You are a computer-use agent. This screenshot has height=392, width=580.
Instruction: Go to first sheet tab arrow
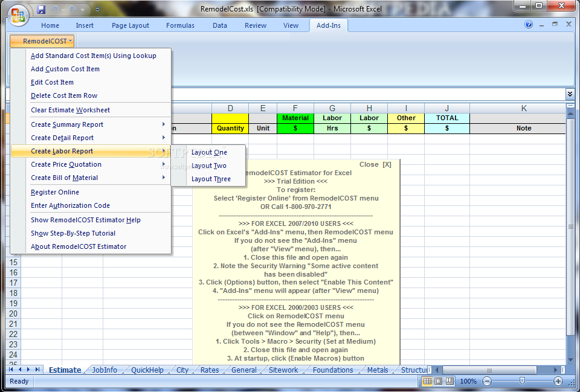pyautogui.click(x=11, y=370)
